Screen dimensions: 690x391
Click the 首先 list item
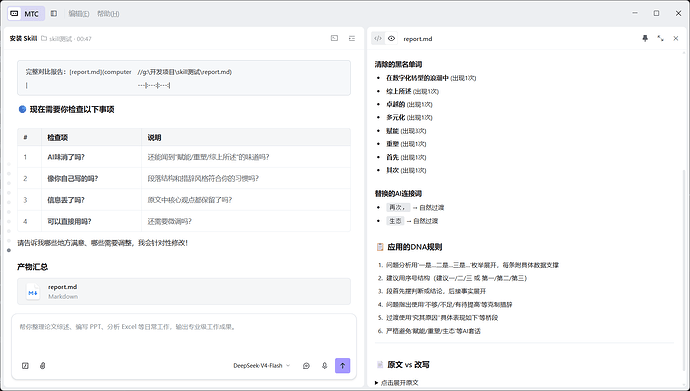[406, 157]
